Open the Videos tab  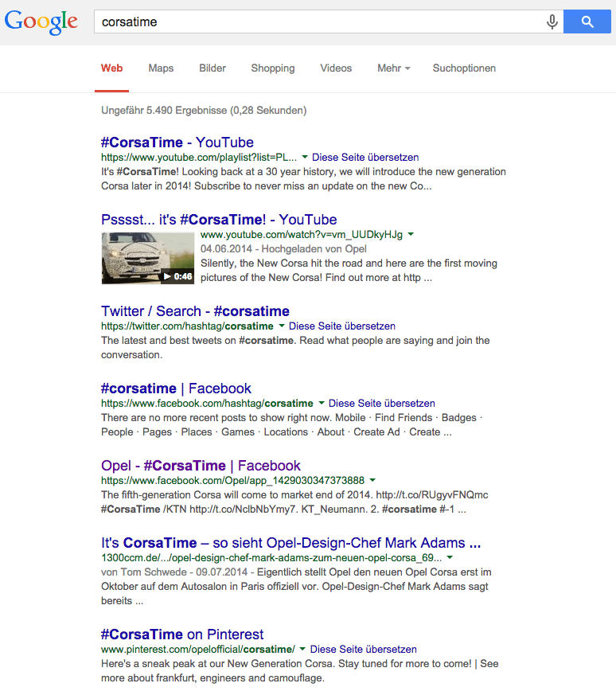coord(336,68)
